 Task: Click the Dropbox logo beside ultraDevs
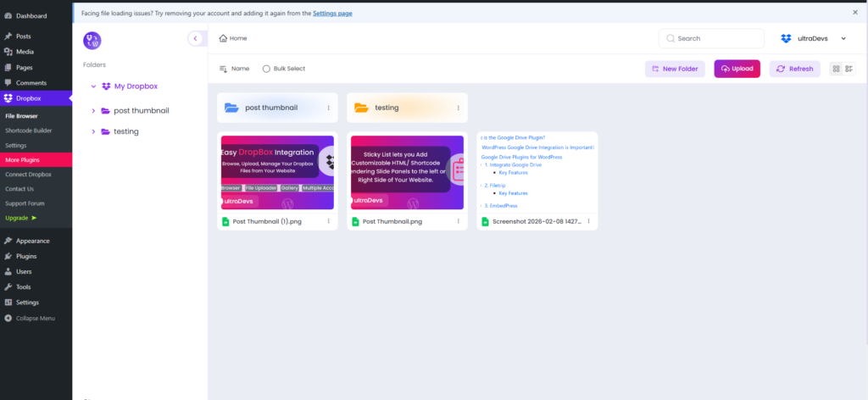point(786,39)
